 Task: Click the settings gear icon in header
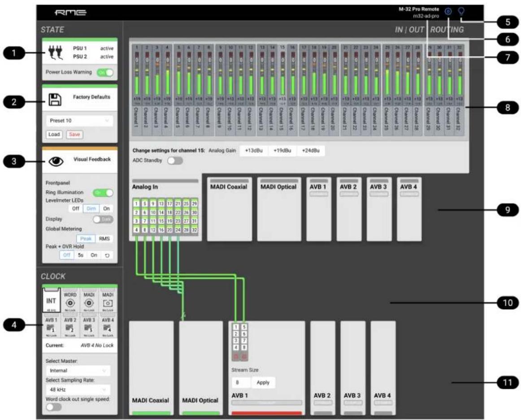tap(448, 11)
